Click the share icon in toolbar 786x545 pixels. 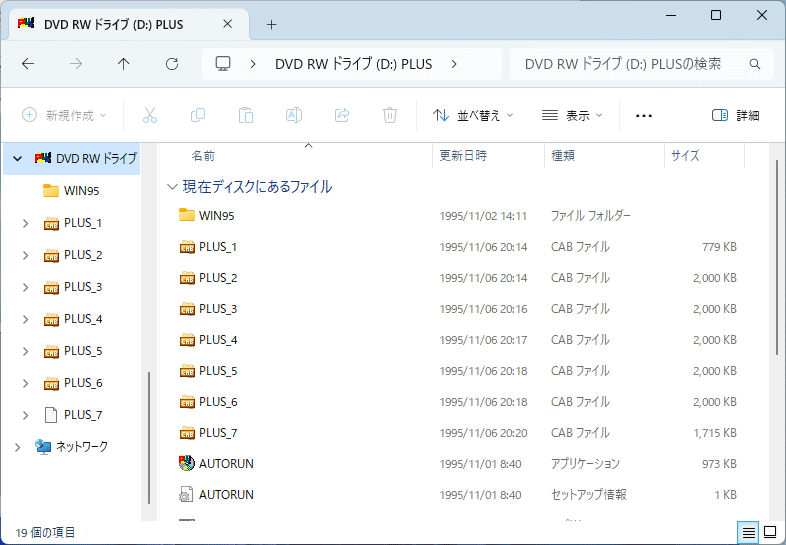[x=342, y=115]
